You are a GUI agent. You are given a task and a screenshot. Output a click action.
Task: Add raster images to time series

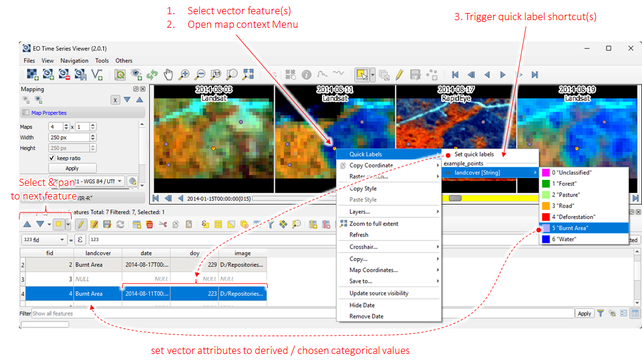click(33, 75)
